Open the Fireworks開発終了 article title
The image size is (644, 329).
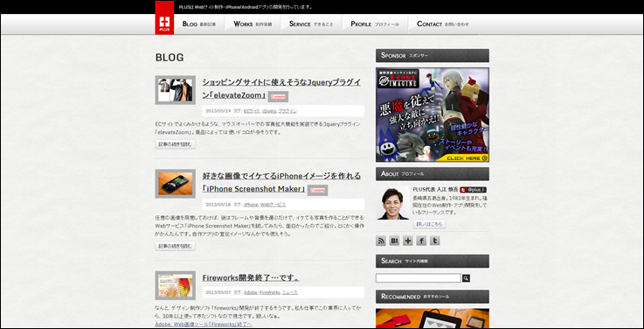251,278
